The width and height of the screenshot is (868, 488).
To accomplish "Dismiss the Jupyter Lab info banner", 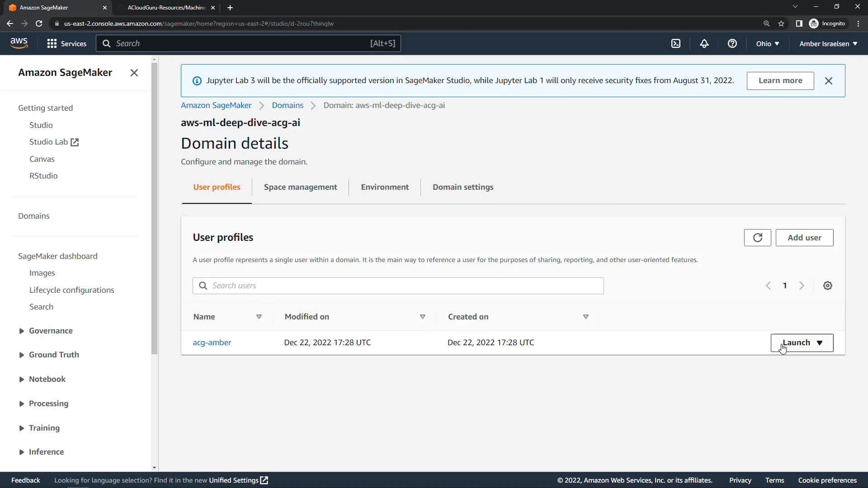I will 828,81.
